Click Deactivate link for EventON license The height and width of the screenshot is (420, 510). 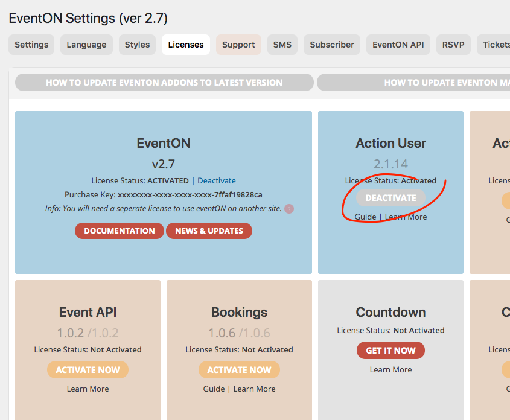217,181
